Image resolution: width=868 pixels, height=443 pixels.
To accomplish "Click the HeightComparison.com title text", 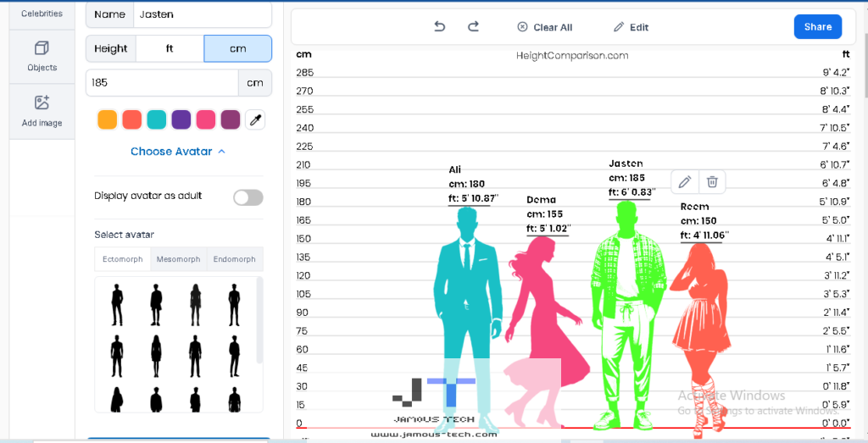I will pos(572,56).
